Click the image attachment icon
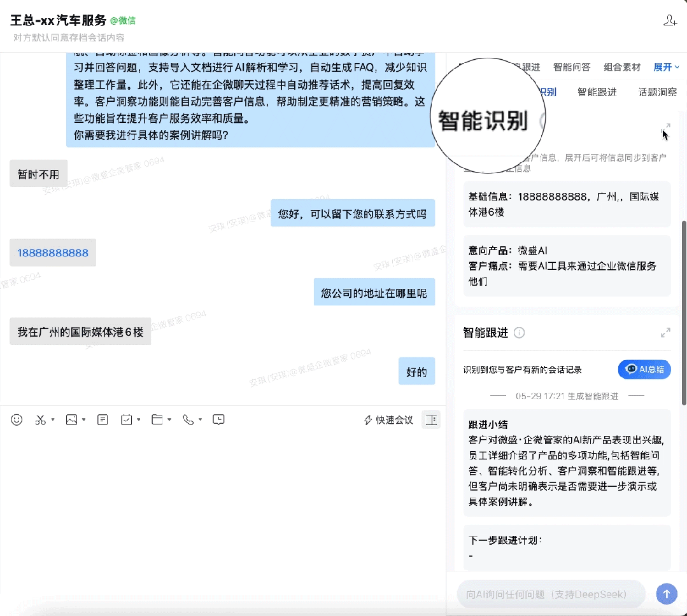 [71, 419]
